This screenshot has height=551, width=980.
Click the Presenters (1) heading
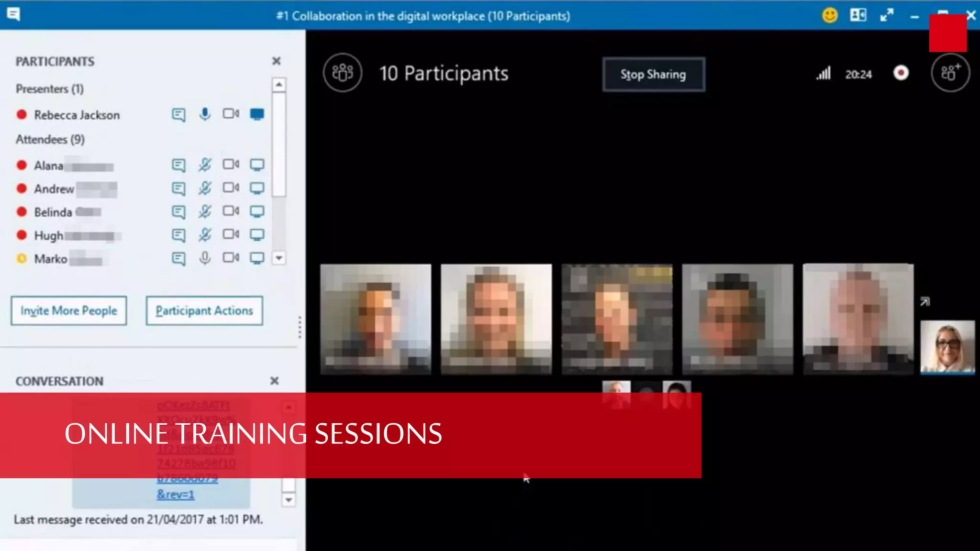click(50, 89)
